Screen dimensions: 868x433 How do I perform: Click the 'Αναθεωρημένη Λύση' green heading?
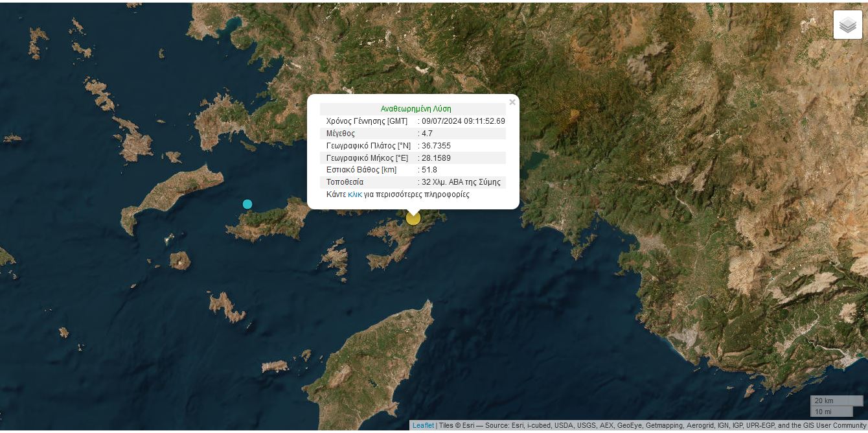click(x=415, y=109)
